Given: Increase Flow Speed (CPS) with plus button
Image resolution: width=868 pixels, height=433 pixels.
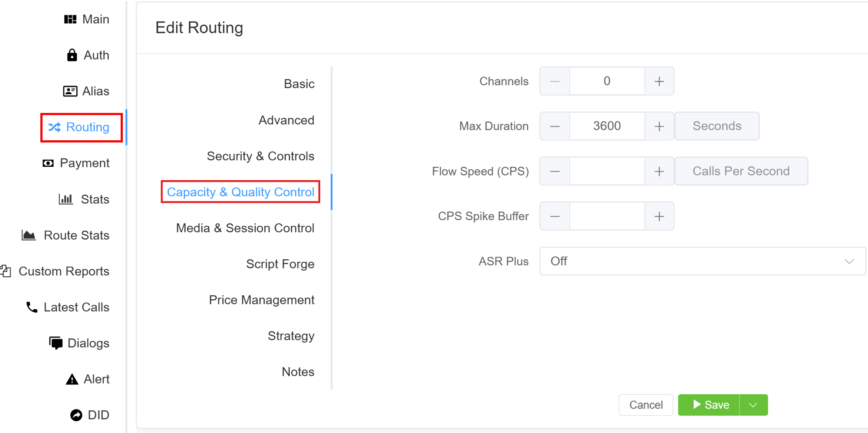Looking at the screenshot, I should [659, 172].
